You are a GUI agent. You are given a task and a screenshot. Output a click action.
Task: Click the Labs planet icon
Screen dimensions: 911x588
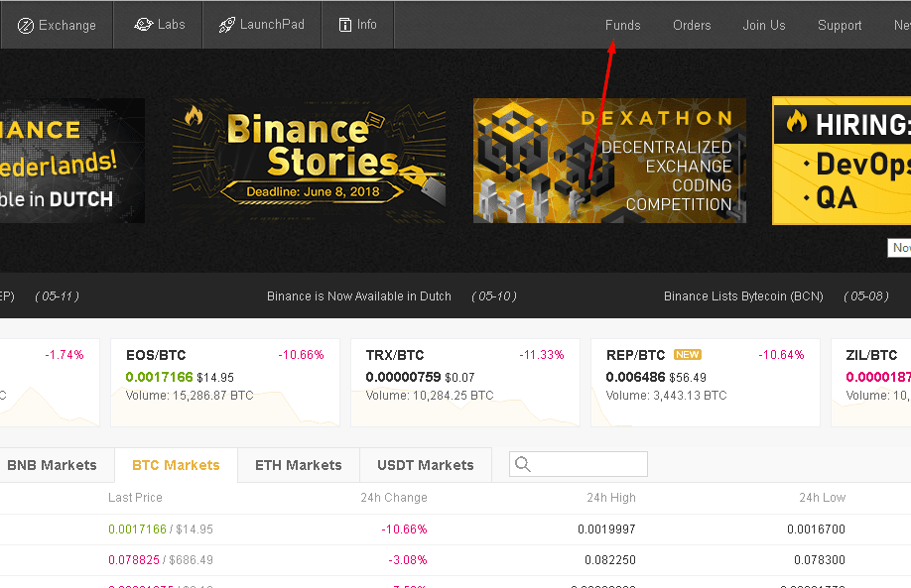143,25
